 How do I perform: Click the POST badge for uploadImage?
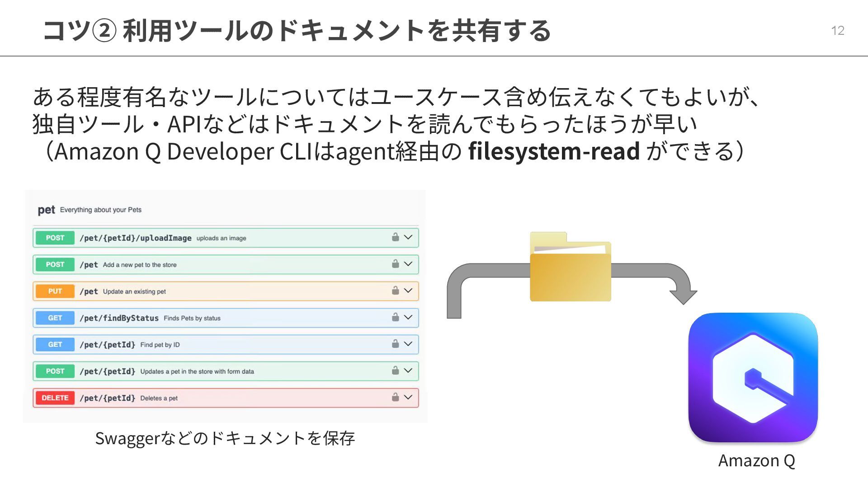tap(55, 238)
